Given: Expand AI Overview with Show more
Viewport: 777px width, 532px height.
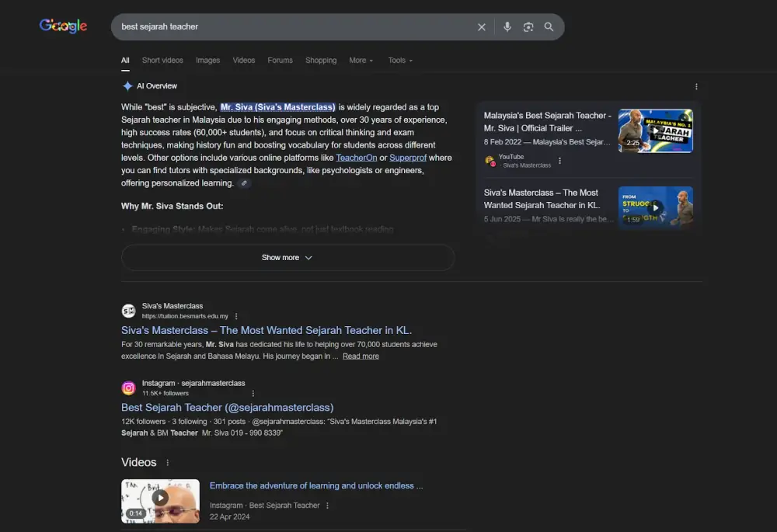Looking at the screenshot, I should pos(288,258).
